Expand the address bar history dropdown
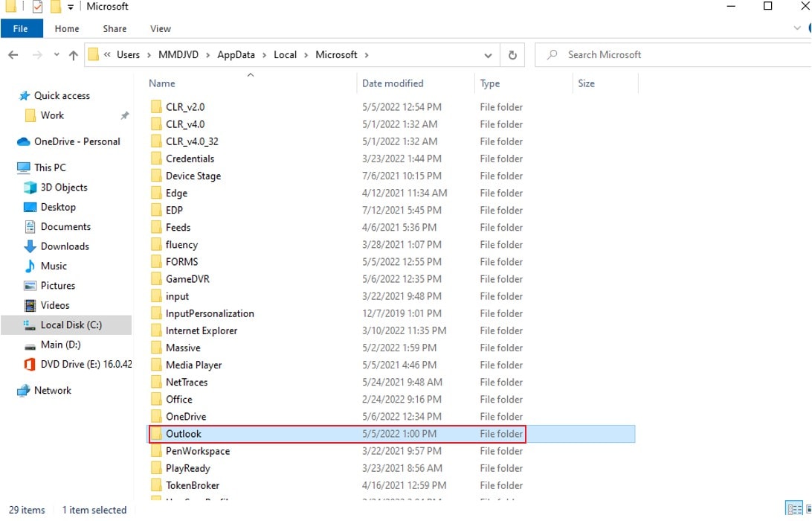 pyautogui.click(x=488, y=55)
